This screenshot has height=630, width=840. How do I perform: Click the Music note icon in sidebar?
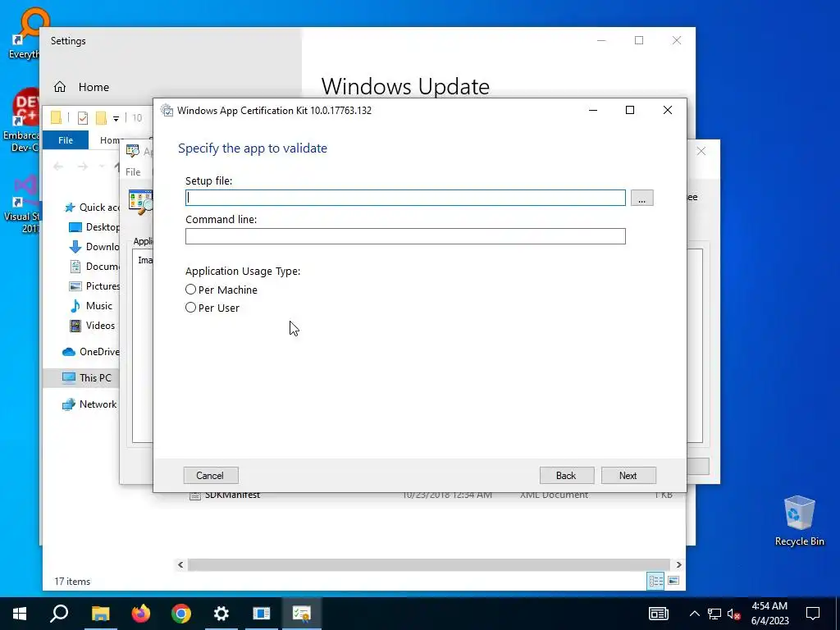[x=75, y=306]
